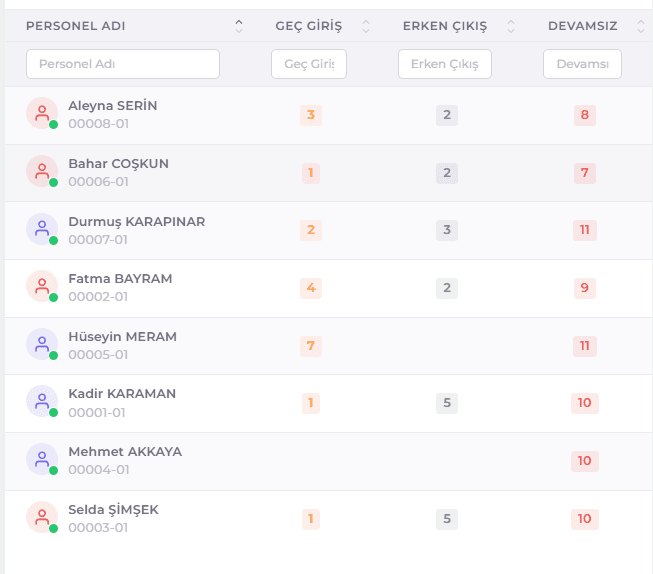The height and width of the screenshot is (574, 653).
Task: Click Hüseyin MERAM's avatar icon
Action: (x=42, y=344)
